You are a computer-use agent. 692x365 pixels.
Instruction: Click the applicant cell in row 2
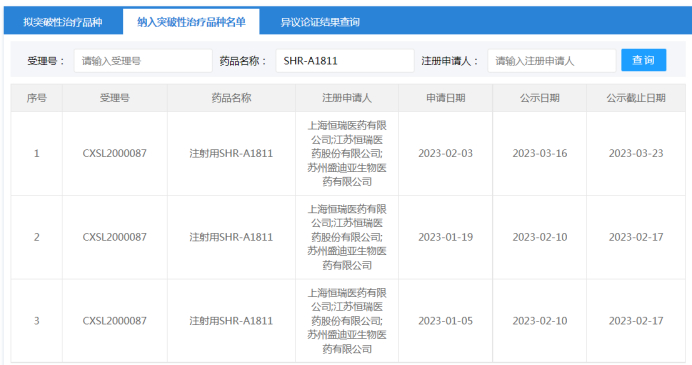click(347, 237)
